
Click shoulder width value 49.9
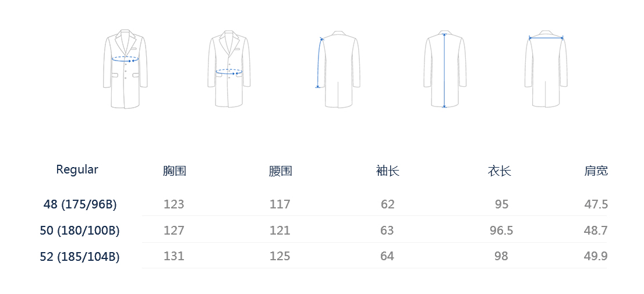pos(596,256)
